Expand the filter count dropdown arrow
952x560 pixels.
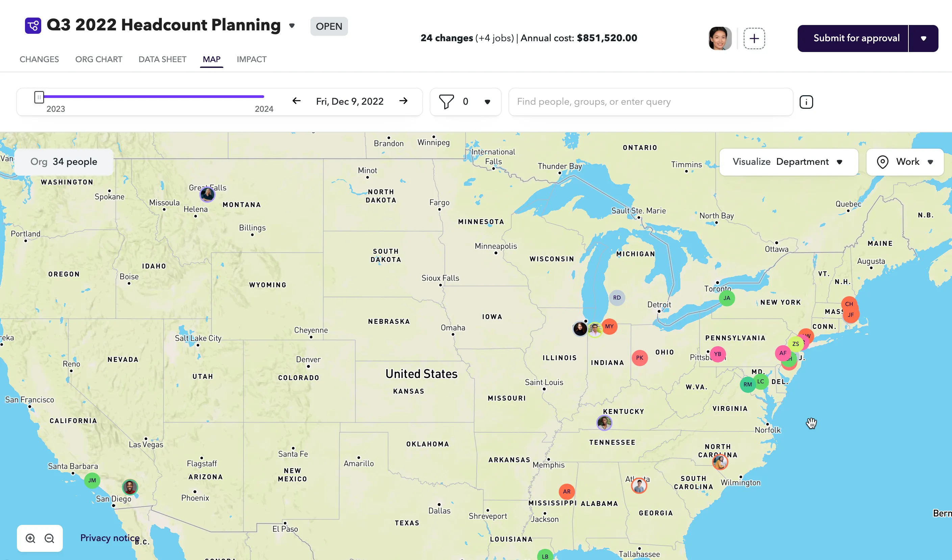click(487, 102)
